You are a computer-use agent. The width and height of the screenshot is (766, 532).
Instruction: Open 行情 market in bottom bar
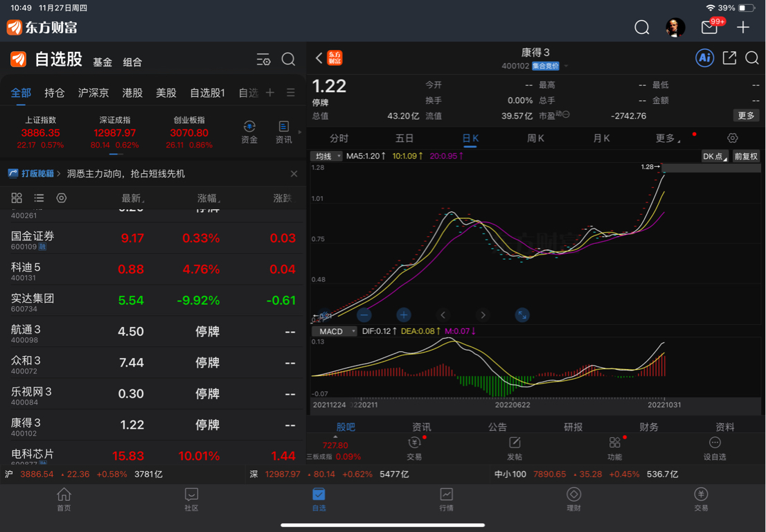click(446, 499)
